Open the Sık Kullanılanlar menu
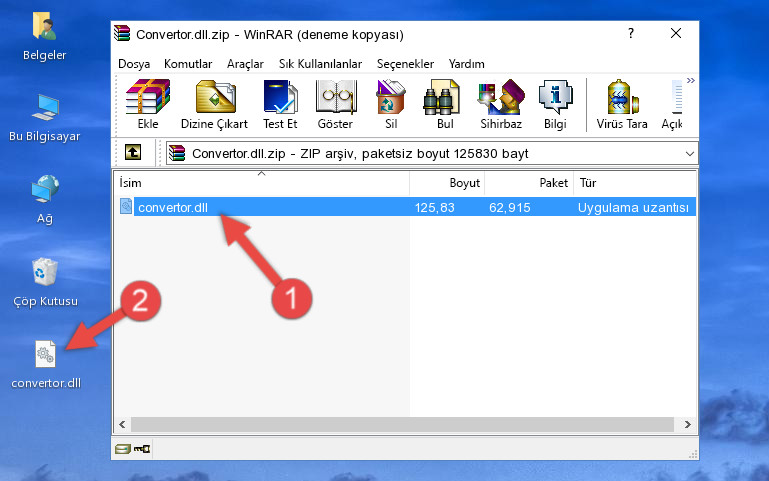The width and height of the screenshot is (769, 481). tap(320, 64)
